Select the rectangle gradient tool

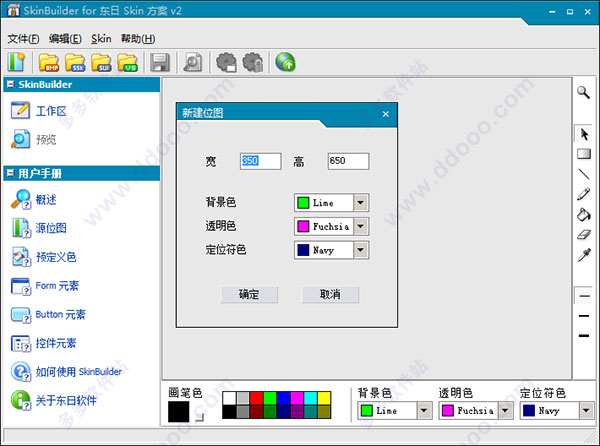(584, 154)
